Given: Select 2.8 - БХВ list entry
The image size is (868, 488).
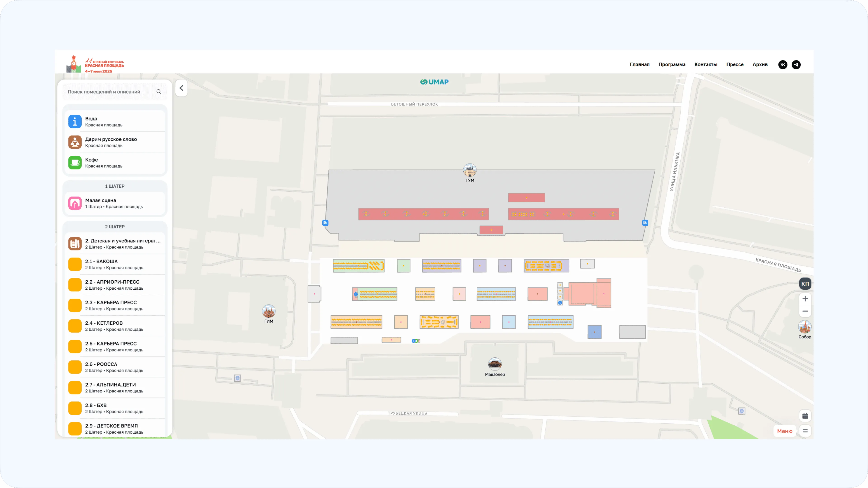Looking at the screenshot, I should [x=115, y=408].
